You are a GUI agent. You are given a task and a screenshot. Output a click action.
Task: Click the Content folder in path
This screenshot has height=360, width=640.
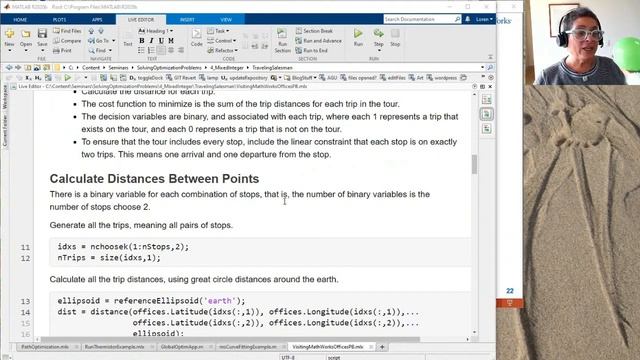click(x=90, y=68)
